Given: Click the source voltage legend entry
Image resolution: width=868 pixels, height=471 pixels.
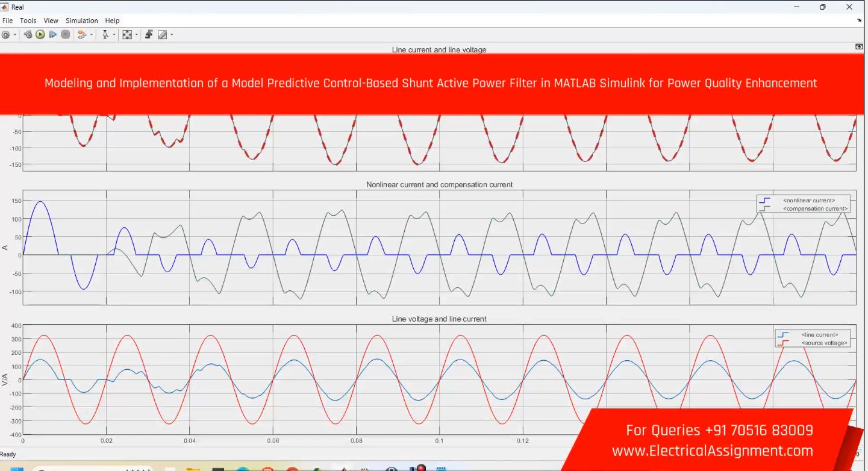Looking at the screenshot, I should (x=824, y=343).
